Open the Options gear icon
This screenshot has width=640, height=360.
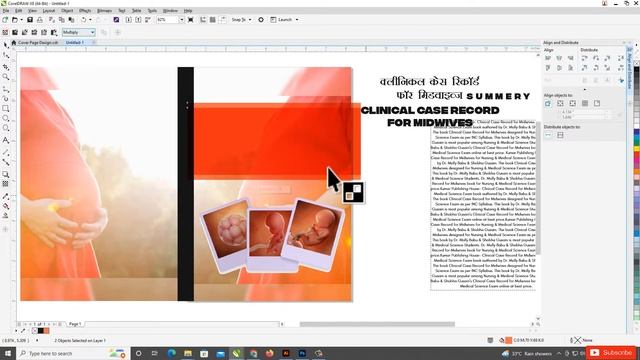[261, 20]
